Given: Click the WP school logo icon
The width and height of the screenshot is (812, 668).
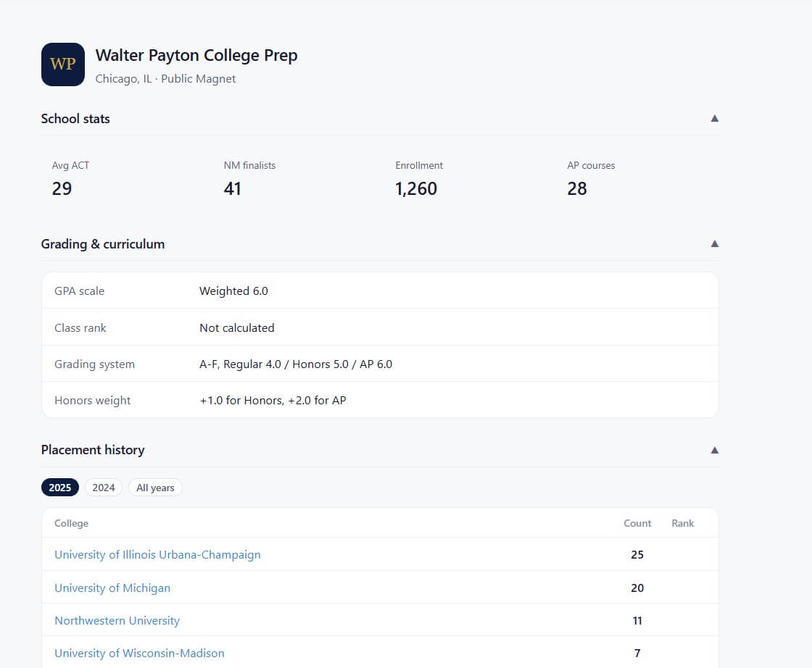Looking at the screenshot, I should point(63,64).
